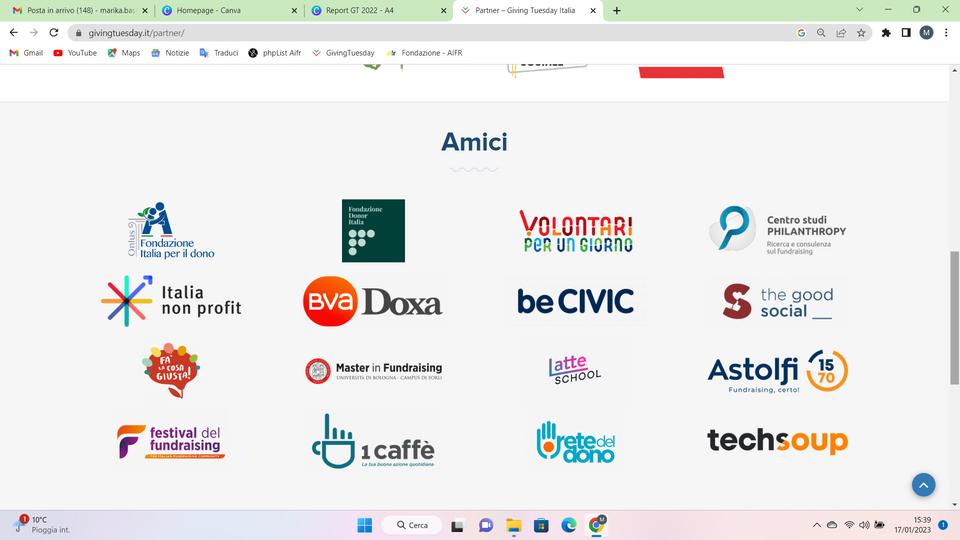Switch to the Homepage - Canva tab
Viewport: 960px width, 540px height.
(x=229, y=10)
